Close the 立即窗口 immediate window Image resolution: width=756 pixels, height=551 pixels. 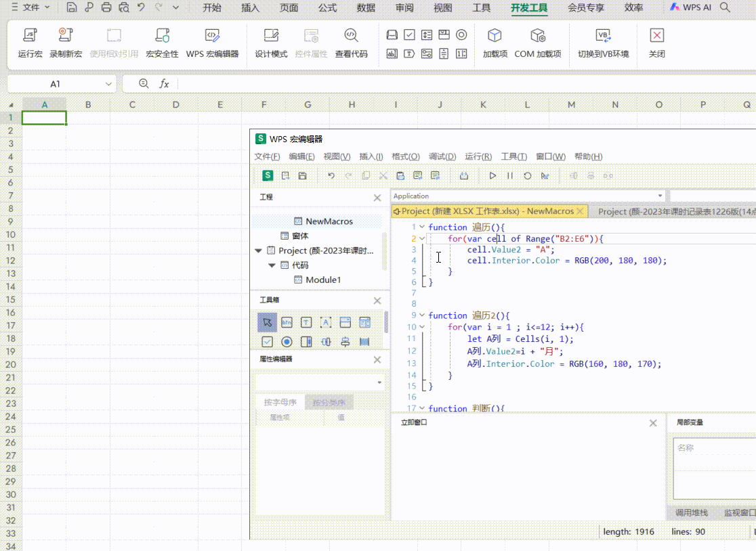pyautogui.click(x=653, y=423)
